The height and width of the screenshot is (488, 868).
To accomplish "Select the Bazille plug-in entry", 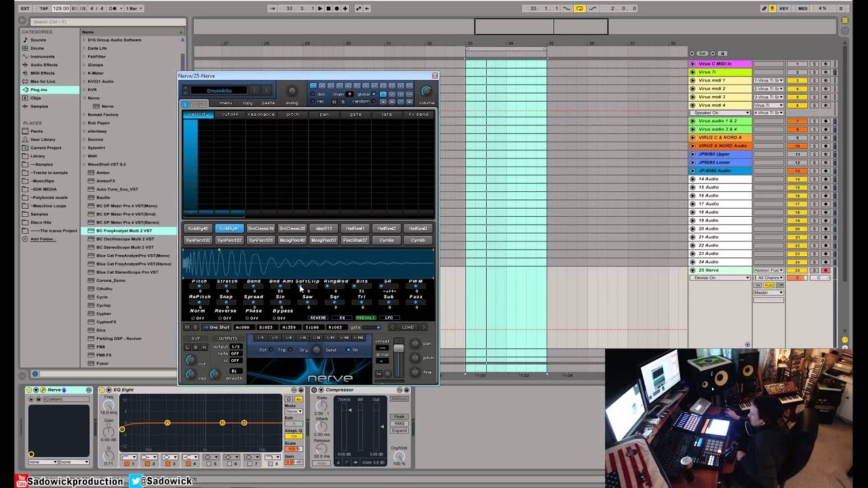I will (103, 197).
